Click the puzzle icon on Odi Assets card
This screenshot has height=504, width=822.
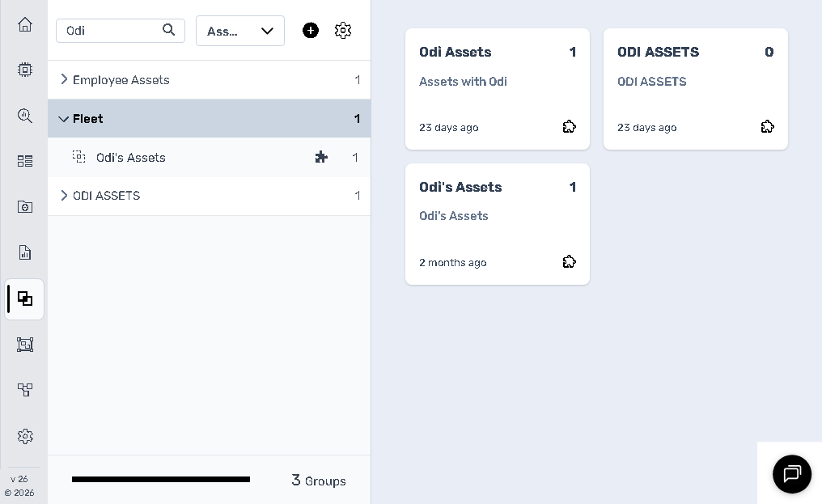click(x=570, y=126)
